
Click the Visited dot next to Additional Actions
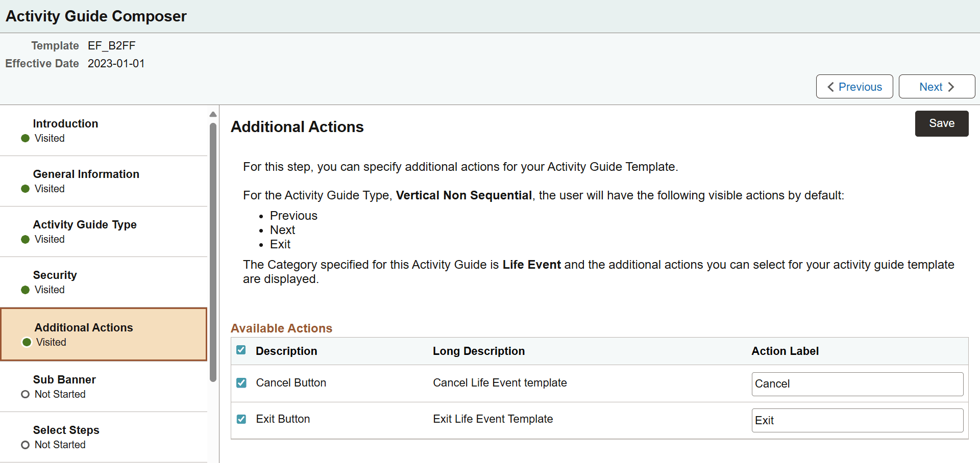click(26, 342)
